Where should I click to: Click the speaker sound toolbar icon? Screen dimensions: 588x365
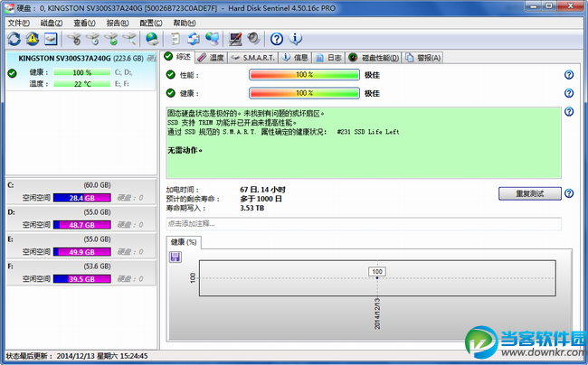[x=254, y=39]
